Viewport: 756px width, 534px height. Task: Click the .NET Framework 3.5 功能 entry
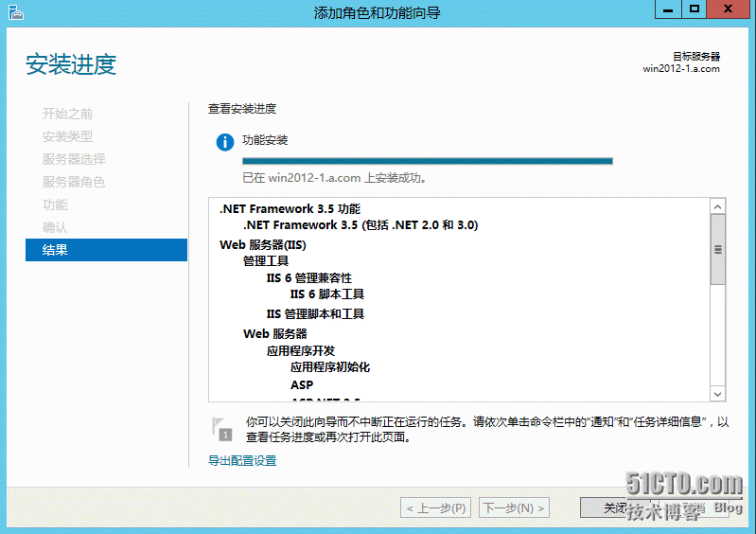click(290, 209)
